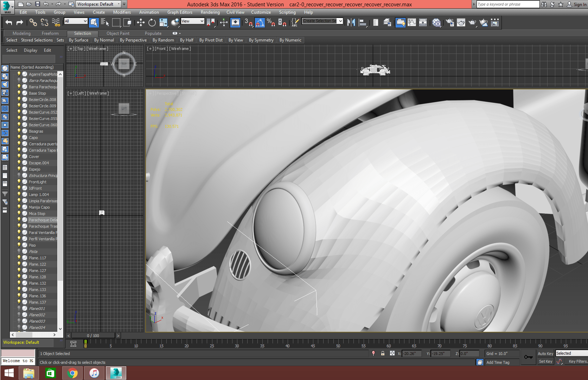Toggle the selection lock icon
Image resolution: width=588 pixels, height=380 pixels.
[383, 354]
